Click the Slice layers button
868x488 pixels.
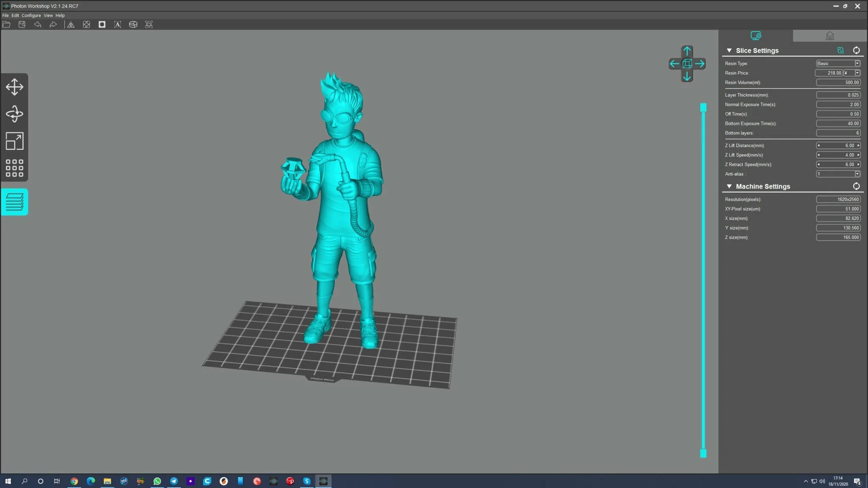[x=14, y=202]
